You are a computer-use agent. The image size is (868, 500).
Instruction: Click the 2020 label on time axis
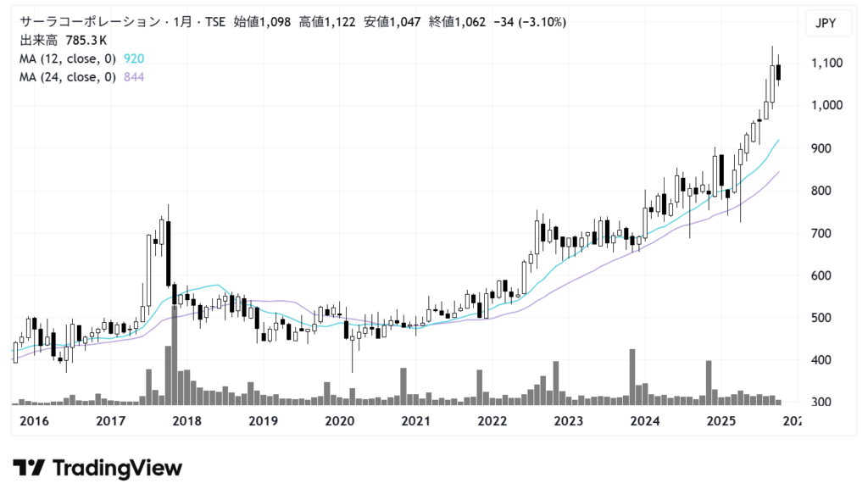coord(339,421)
